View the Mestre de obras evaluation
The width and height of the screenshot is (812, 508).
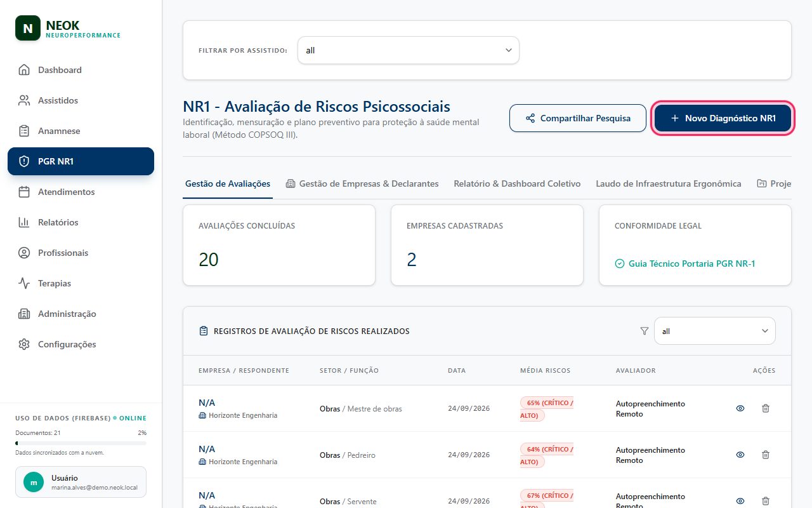point(740,408)
